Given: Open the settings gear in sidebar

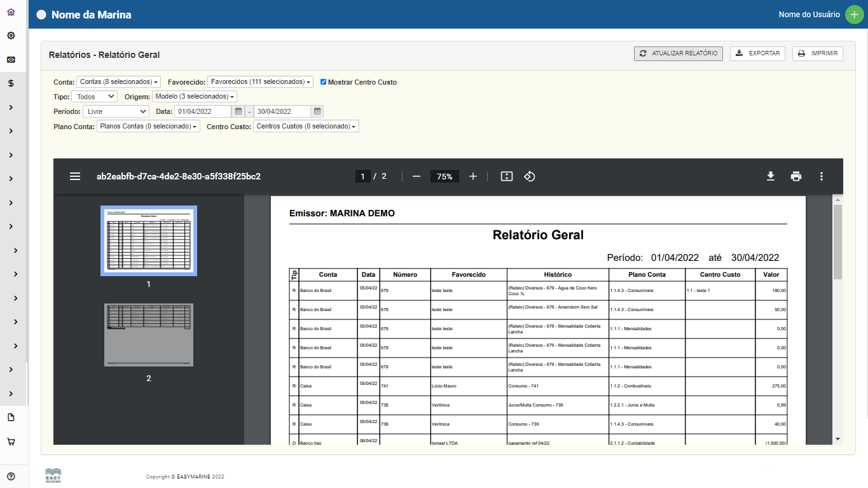Looking at the screenshot, I should (11, 36).
